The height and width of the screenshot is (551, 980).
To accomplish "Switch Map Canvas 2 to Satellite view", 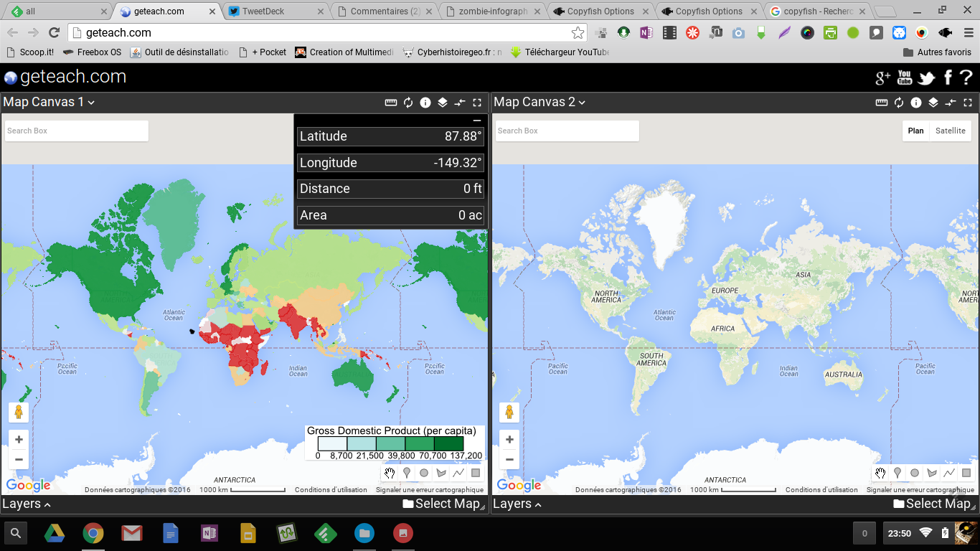I will coord(951,131).
